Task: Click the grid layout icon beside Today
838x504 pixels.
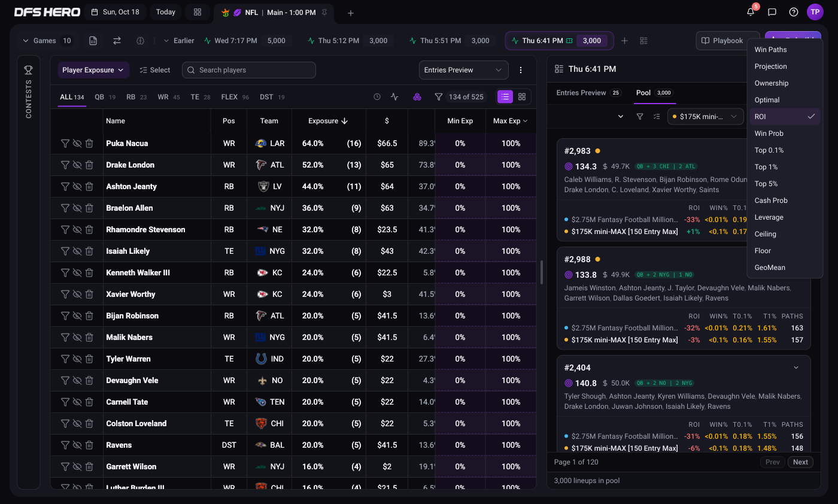Action: tap(198, 12)
